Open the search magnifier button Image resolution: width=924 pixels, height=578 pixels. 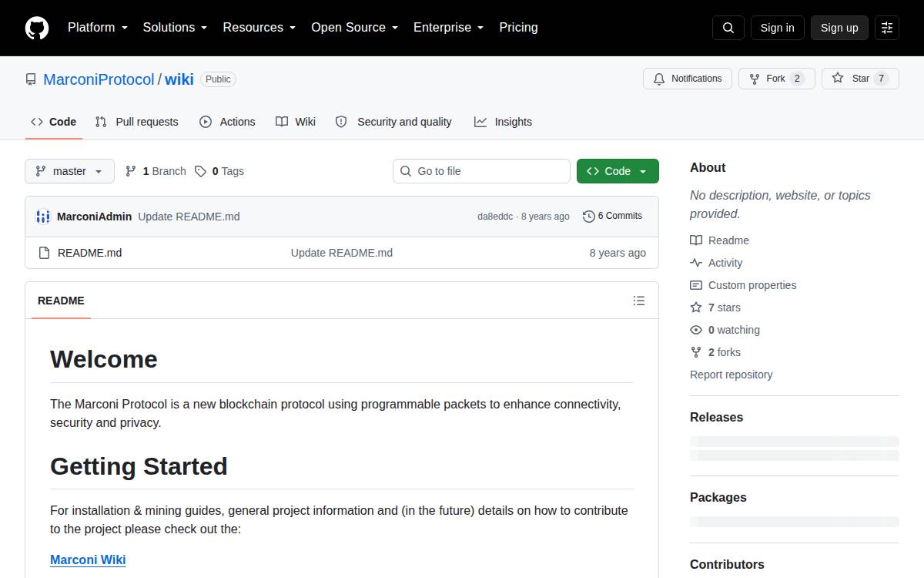[x=728, y=28]
